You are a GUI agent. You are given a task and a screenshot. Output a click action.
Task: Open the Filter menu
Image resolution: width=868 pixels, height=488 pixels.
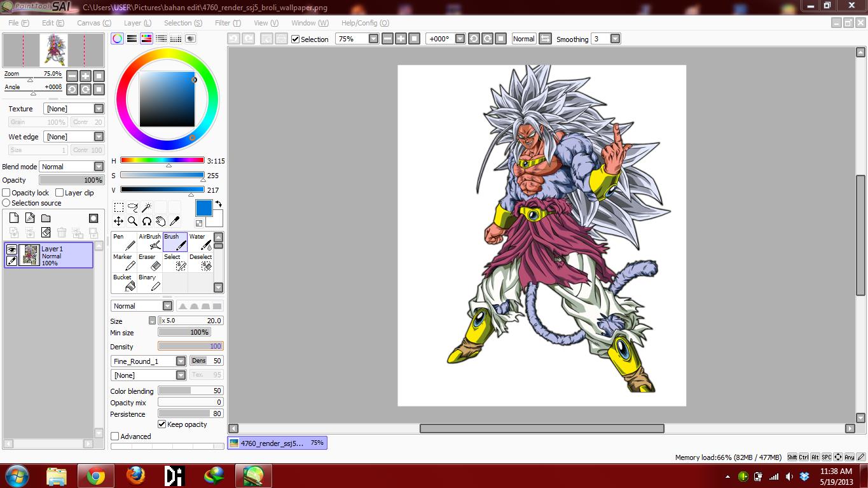click(x=228, y=23)
